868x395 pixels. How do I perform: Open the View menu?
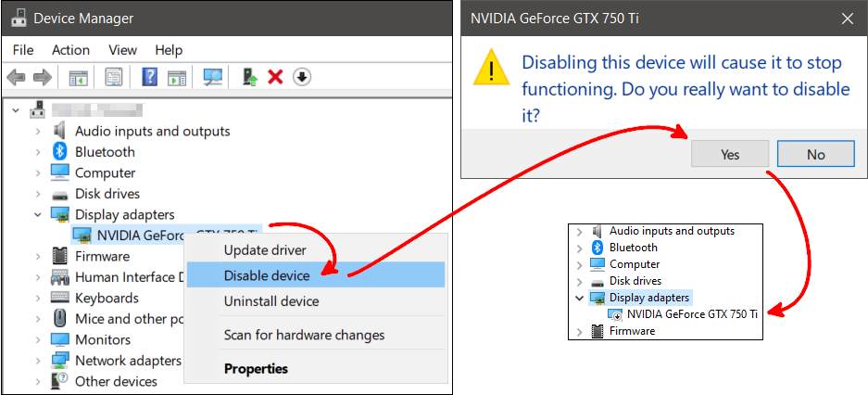122,49
